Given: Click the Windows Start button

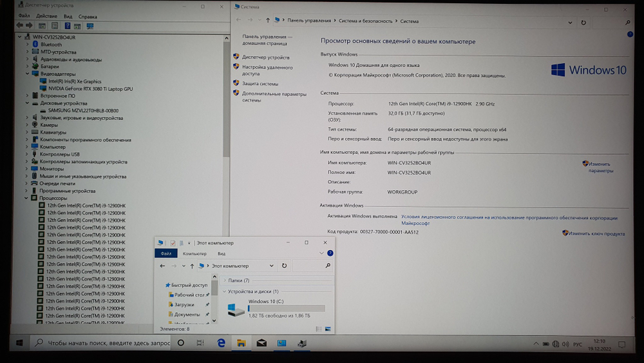Looking at the screenshot, I should pos(19,342).
